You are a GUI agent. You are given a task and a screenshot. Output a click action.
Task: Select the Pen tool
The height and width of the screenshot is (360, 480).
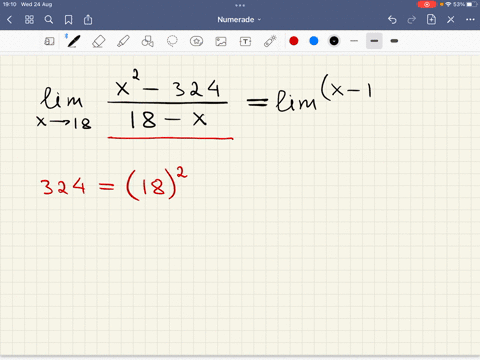(x=73, y=41)
